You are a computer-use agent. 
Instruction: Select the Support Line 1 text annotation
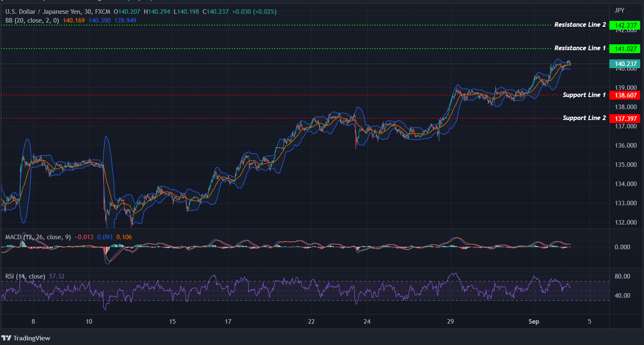tap(584, 95)
